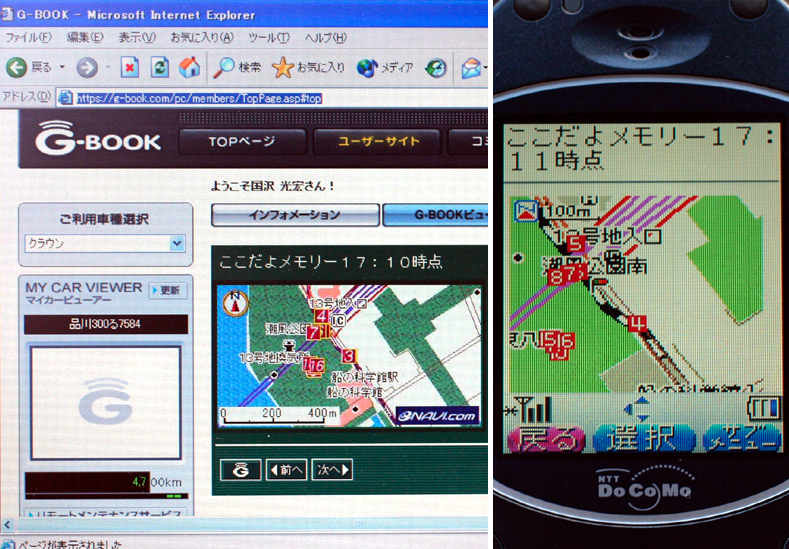Click marker 5 on phone map
789x549 pixels.
pyautogui.click(x=576, y=245)
